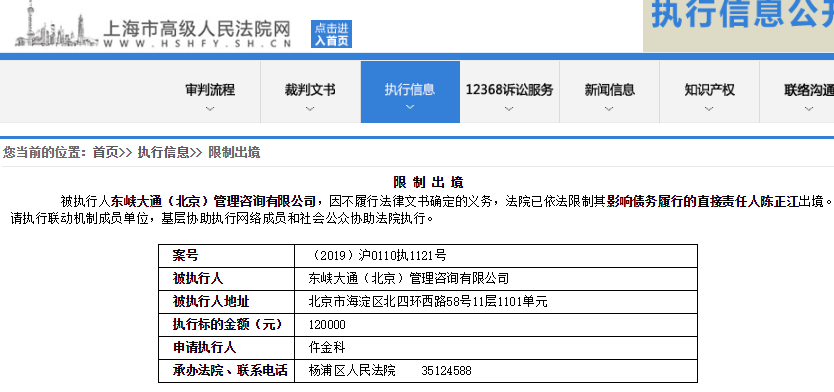Select the 执行信息 menu tab
Viewport: 834px width, 392px height.
[410, 91]
